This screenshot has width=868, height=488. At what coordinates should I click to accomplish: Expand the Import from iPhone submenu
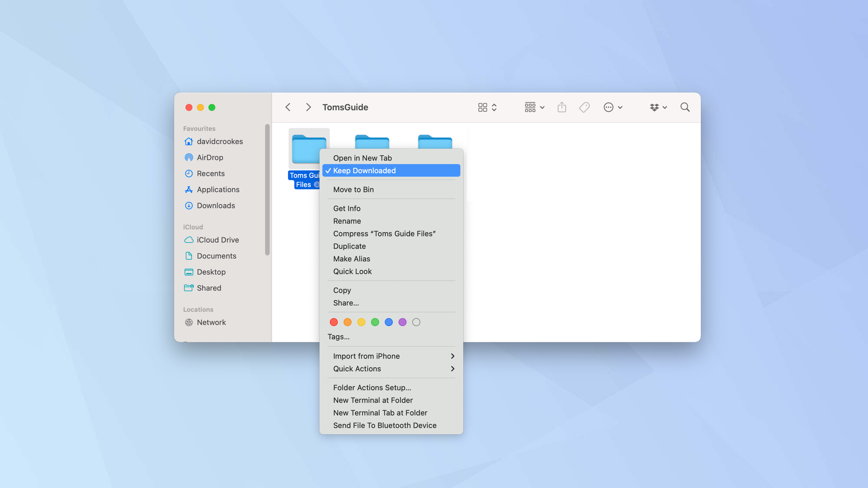[x=366, y=356]
